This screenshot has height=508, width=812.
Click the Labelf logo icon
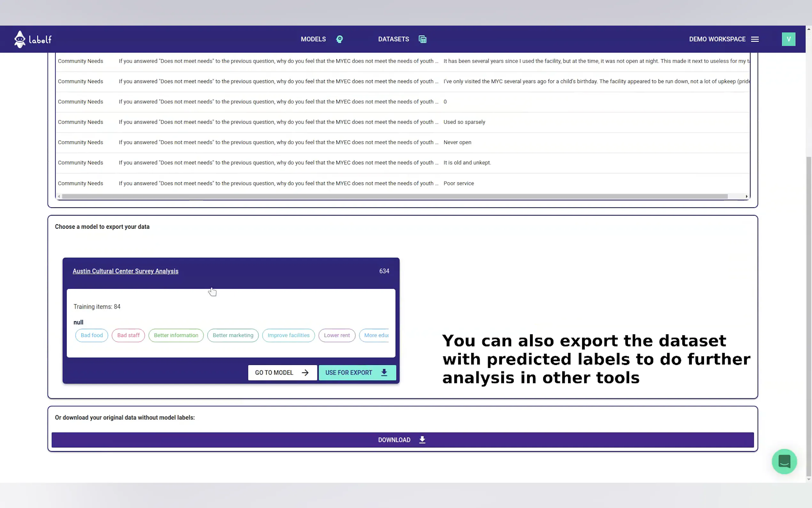pos(20,39)
